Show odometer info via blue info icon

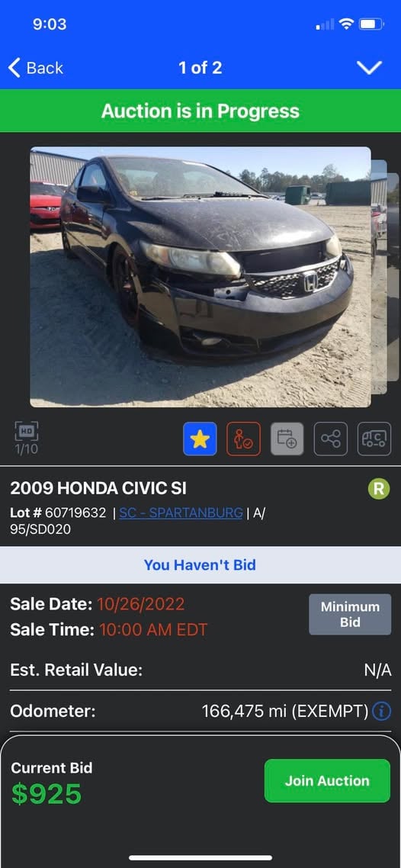[x=382, y=711]
